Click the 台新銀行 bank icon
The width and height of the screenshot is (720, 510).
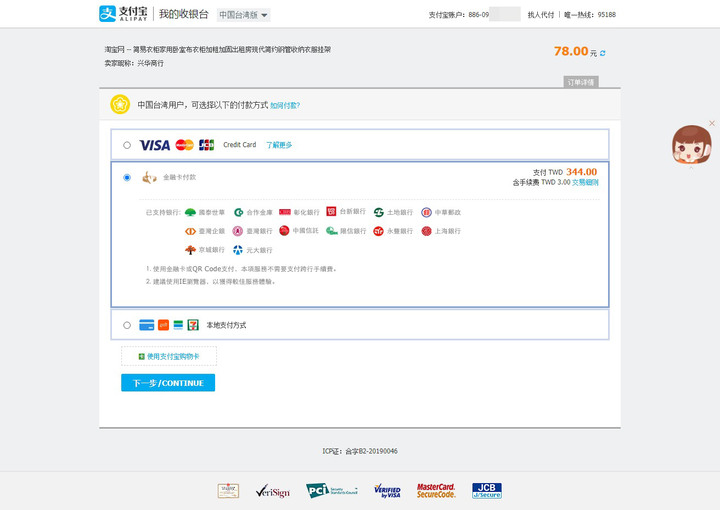point(331,211)
